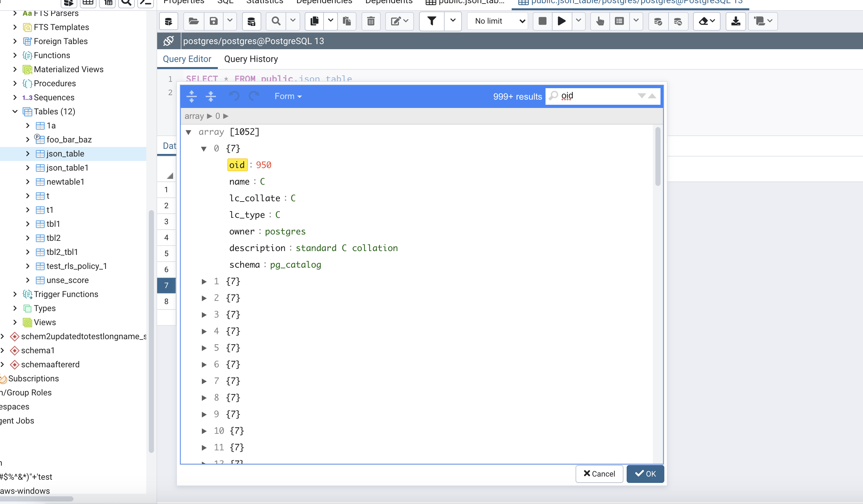Click the Filter rows funnel icon
Image resolution: width=863 pixels, height=504 pixels.
(431, 21)
